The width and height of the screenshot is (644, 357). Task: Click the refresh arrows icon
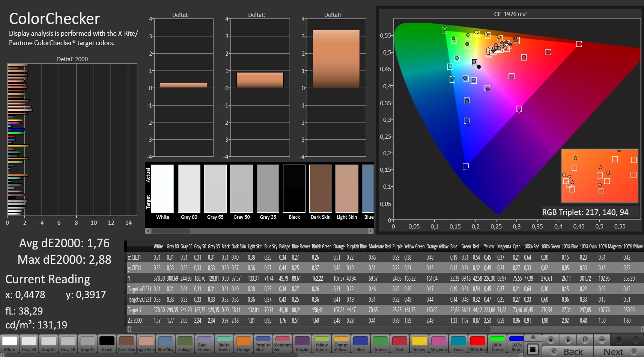[x=619, y=340]
